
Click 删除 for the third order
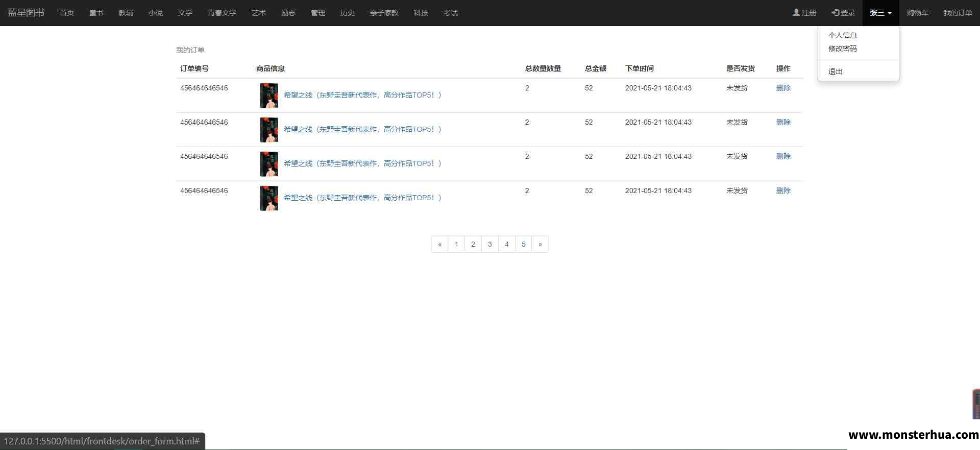(x=783, y=156)
